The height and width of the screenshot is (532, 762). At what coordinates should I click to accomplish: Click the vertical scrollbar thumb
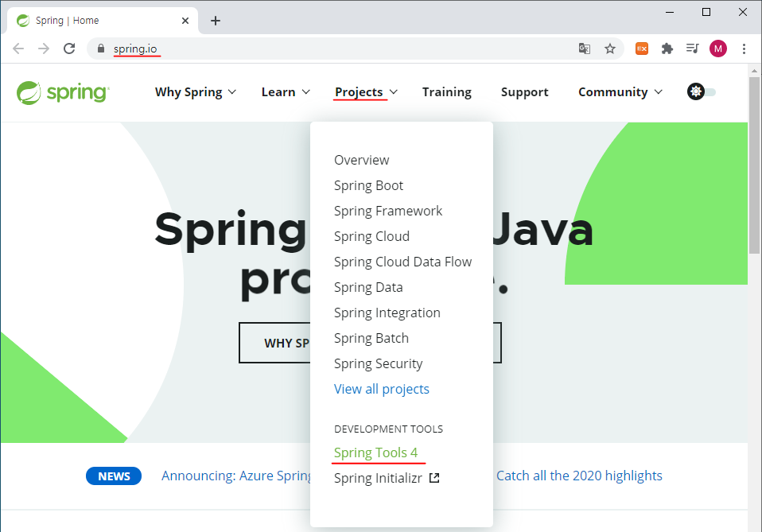coord(754,165)
